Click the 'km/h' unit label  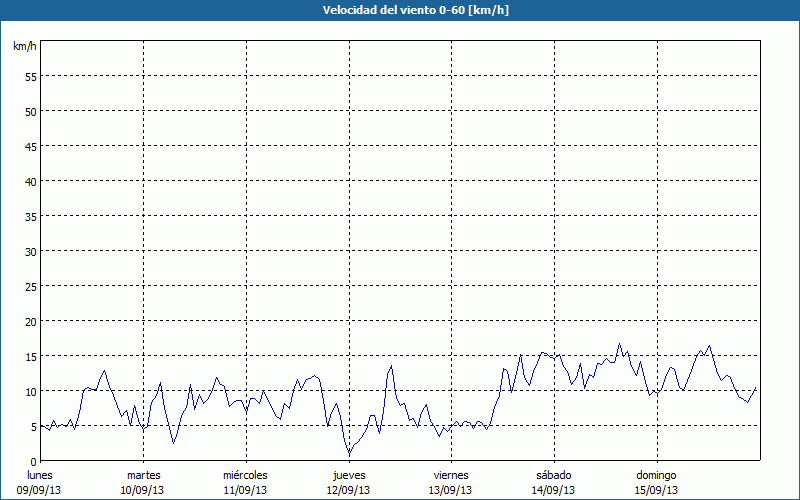point(23,47)
